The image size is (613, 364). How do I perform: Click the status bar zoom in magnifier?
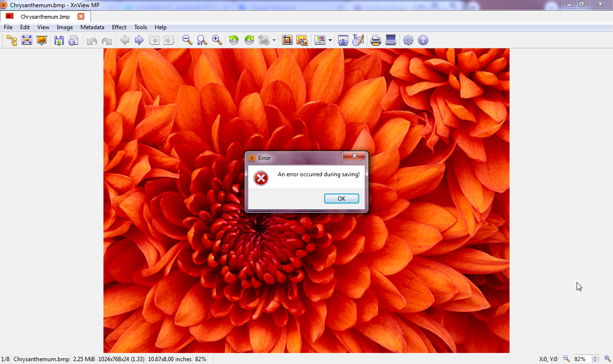[607, 359]
